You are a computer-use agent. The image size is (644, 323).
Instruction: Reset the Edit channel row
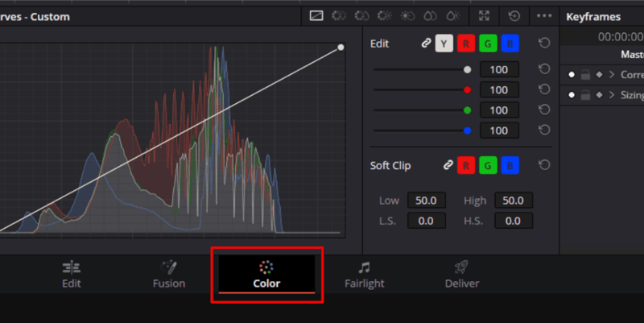(544, 43)
